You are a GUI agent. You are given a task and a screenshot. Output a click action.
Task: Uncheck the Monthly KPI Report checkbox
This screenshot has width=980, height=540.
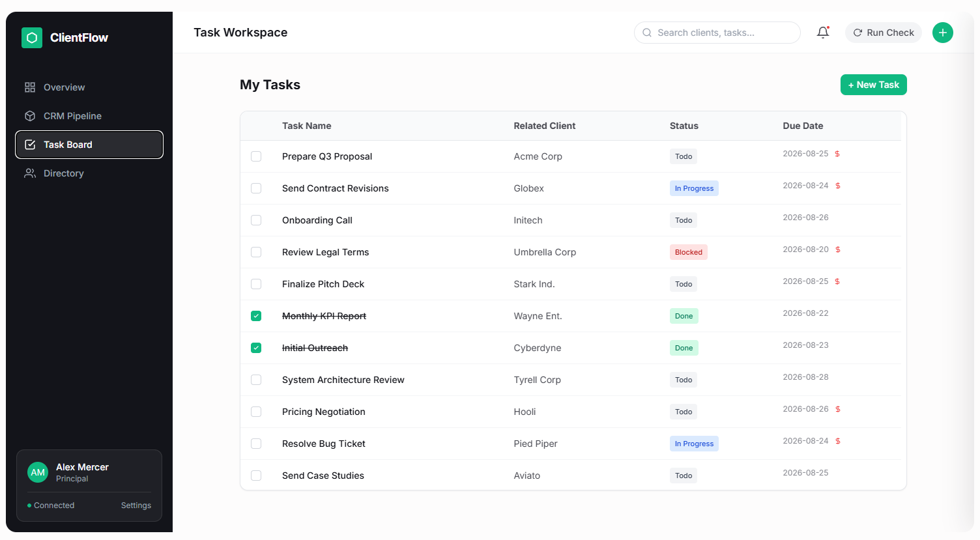256,316
